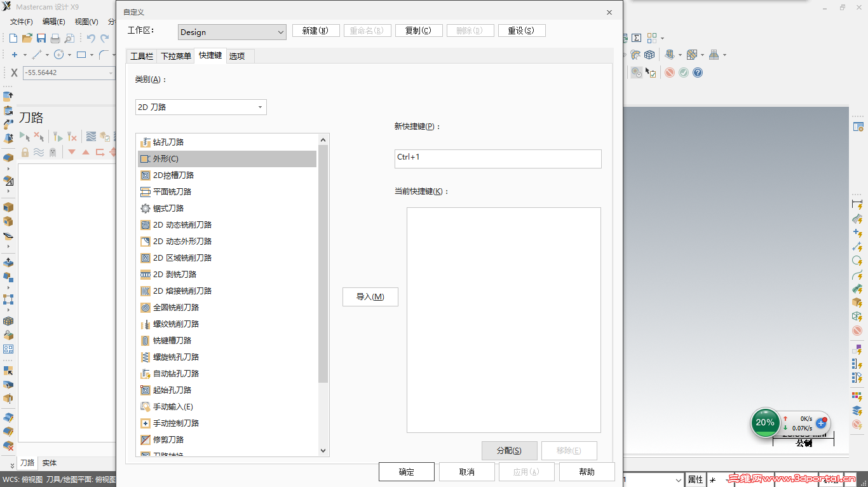Select 螺纹铣削刀路 in the command list
The image size is (868, 487).
(227, 324)
